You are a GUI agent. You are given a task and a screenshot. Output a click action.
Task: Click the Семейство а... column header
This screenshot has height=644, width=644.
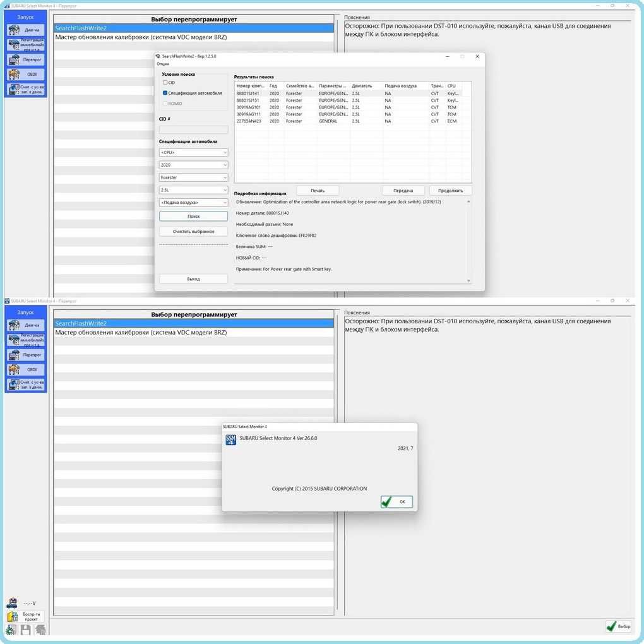(x=301, y=86)
